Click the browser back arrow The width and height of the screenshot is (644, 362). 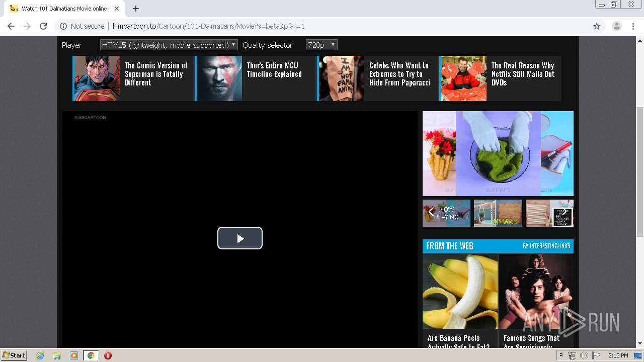click(x=11, y=26)
